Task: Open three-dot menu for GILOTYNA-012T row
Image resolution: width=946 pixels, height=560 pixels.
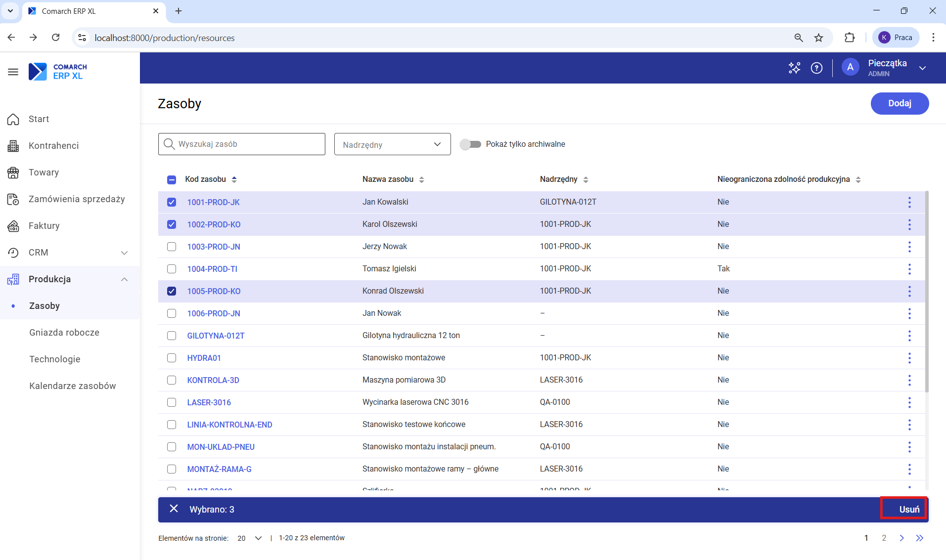Action: tap(909, 336)
